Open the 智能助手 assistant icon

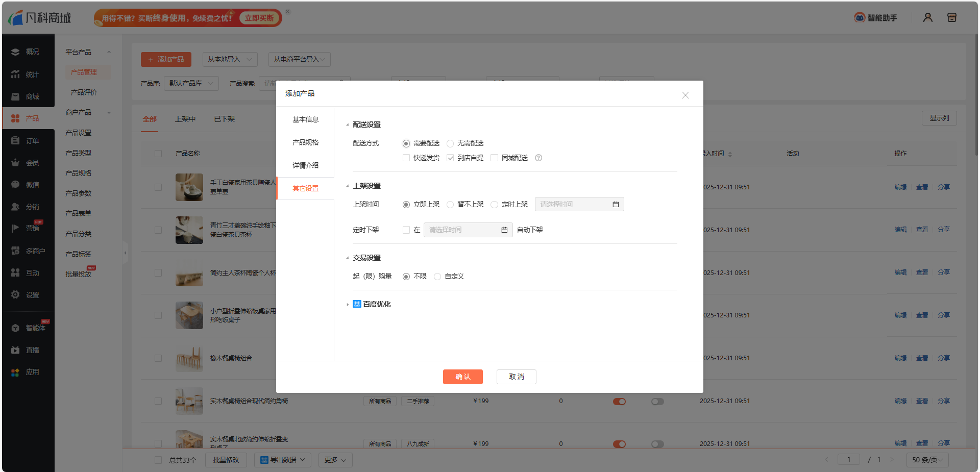pyautogui.click(x=860, y=18)
